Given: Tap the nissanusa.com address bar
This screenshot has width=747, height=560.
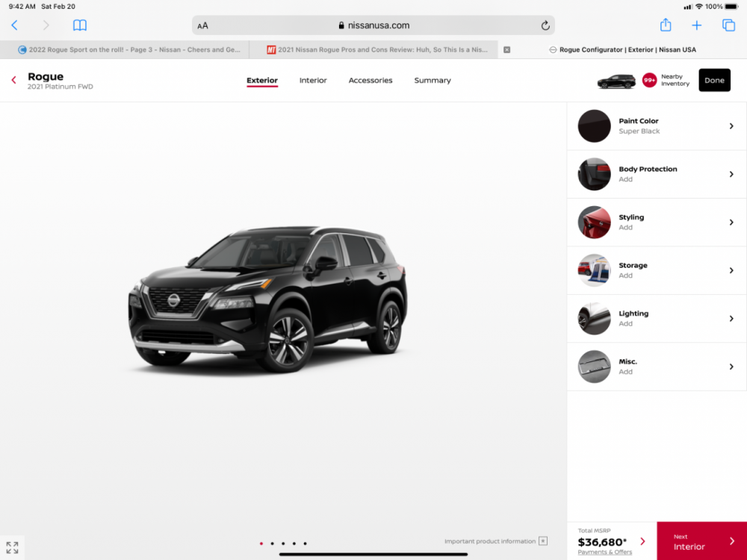Looking at the screenshot, I should [373, 25].
